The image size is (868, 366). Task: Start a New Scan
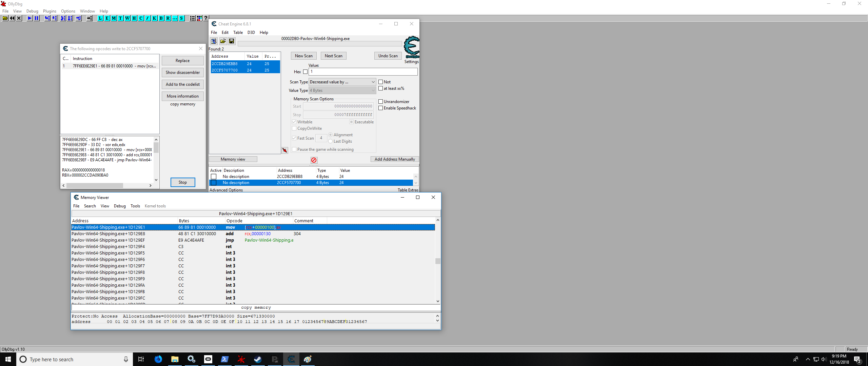click(x=304, y=56)
